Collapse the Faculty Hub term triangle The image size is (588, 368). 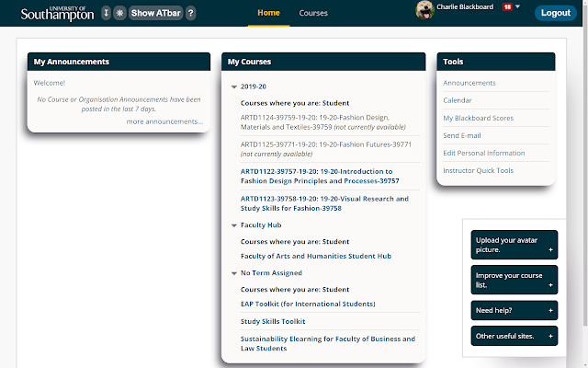point(234,225)
